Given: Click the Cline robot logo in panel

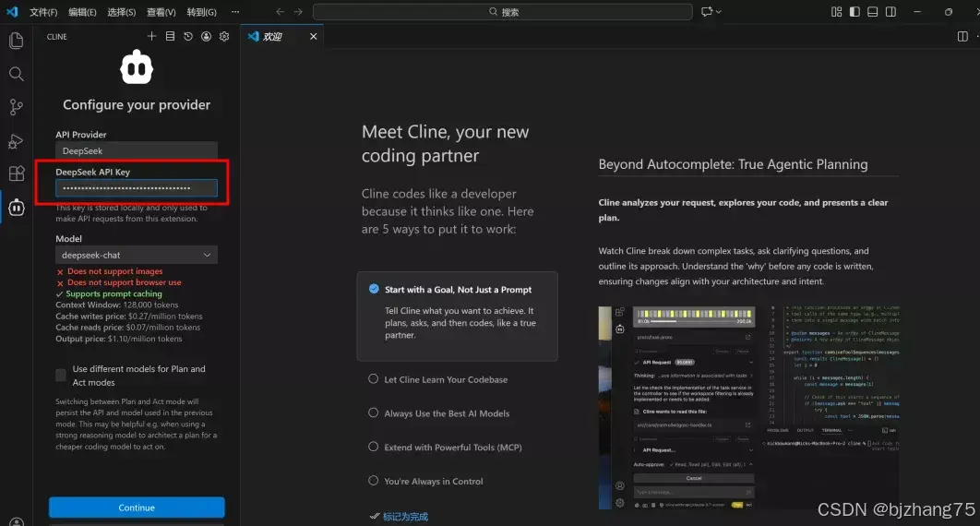Looking at the screenshot, I should (137, 66).
